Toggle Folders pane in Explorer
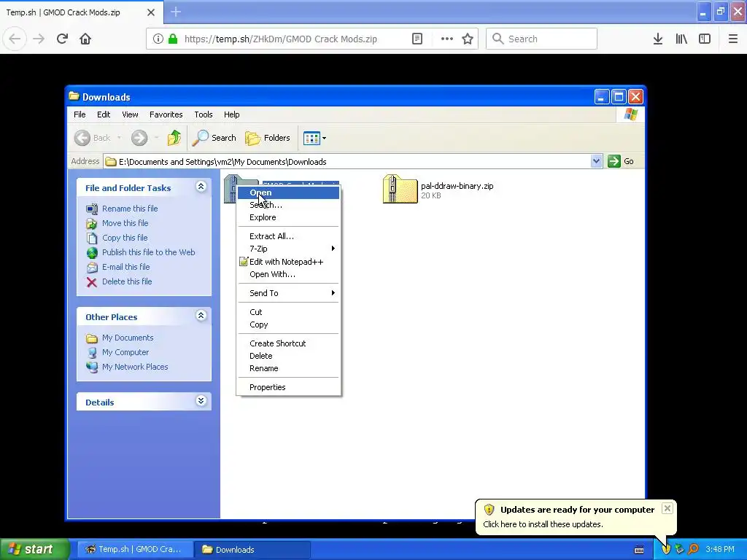Image resolution: width=747 pixels, height=560 pixels. point(268,138)
